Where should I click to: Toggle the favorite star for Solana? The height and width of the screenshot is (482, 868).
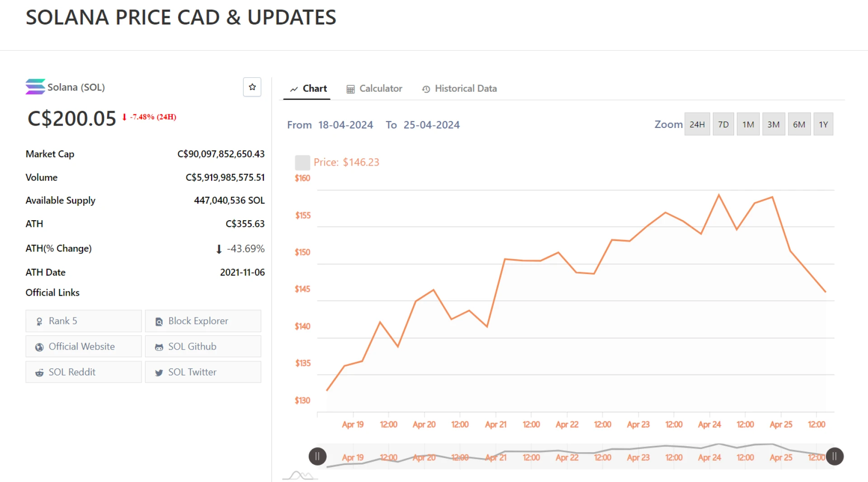(x=252, y=87)
